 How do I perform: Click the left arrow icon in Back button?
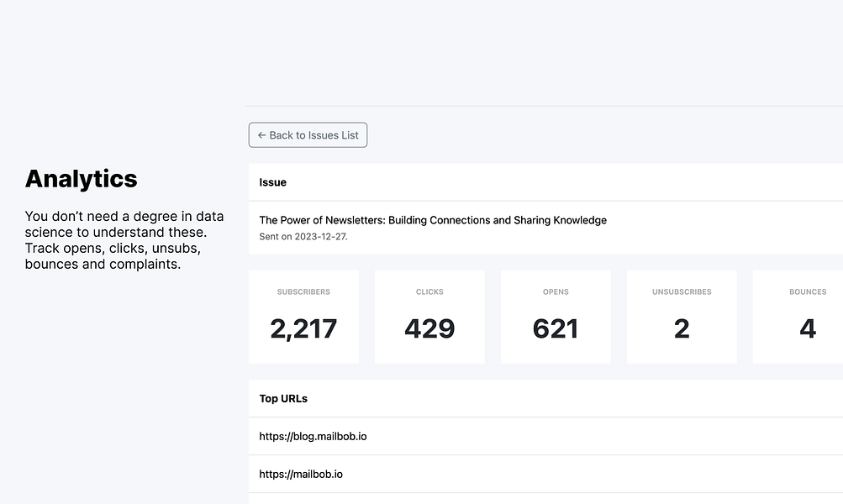point(261,135)
